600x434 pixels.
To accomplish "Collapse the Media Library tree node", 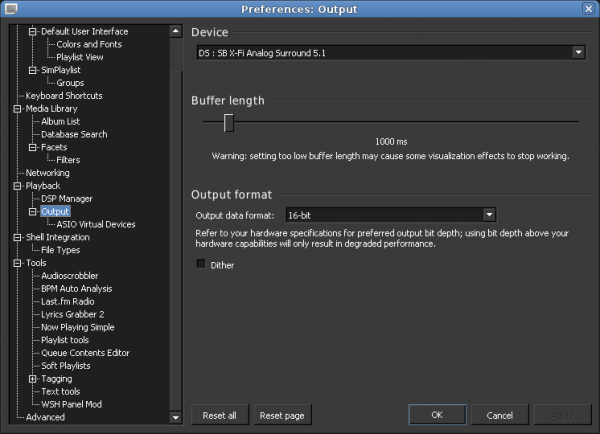I will click(17, 109).
